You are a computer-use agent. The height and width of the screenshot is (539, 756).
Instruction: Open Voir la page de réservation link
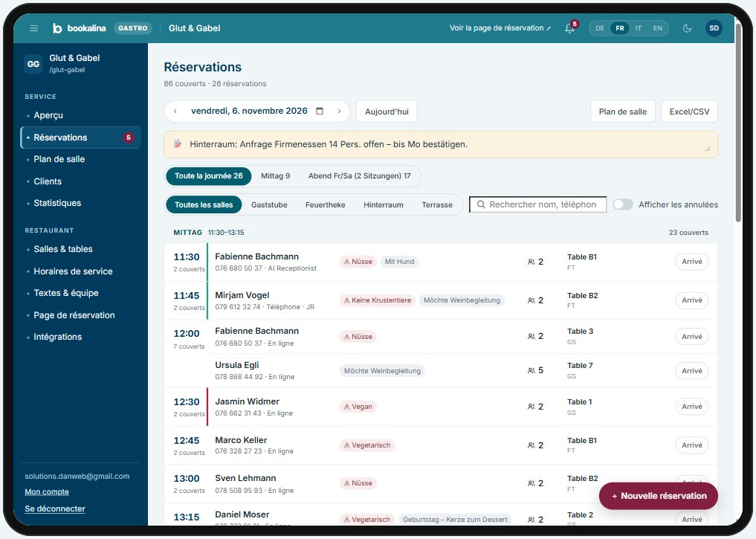point(500,28)
